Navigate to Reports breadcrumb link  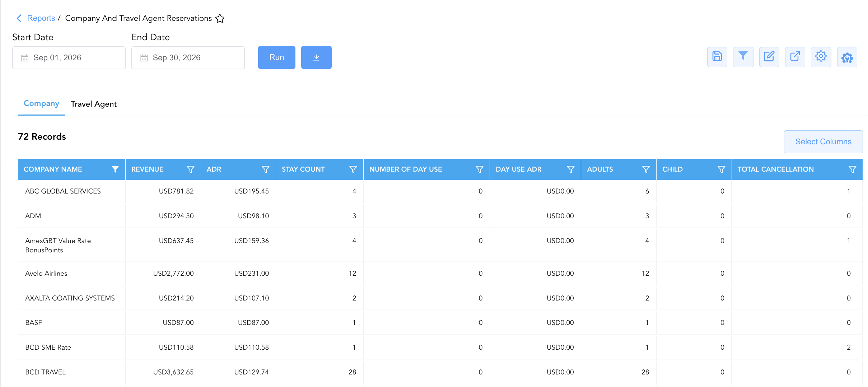(x=41, y=18)
